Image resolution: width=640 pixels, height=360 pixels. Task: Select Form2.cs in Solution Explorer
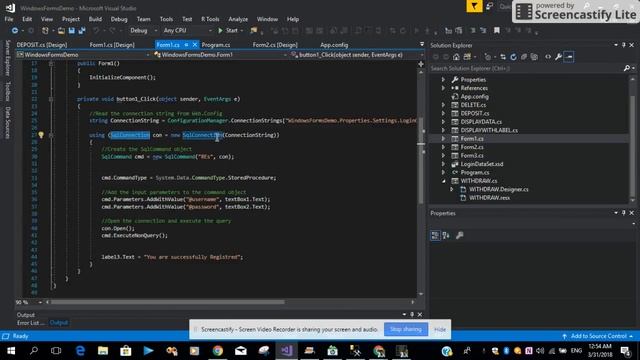[472, 147]
